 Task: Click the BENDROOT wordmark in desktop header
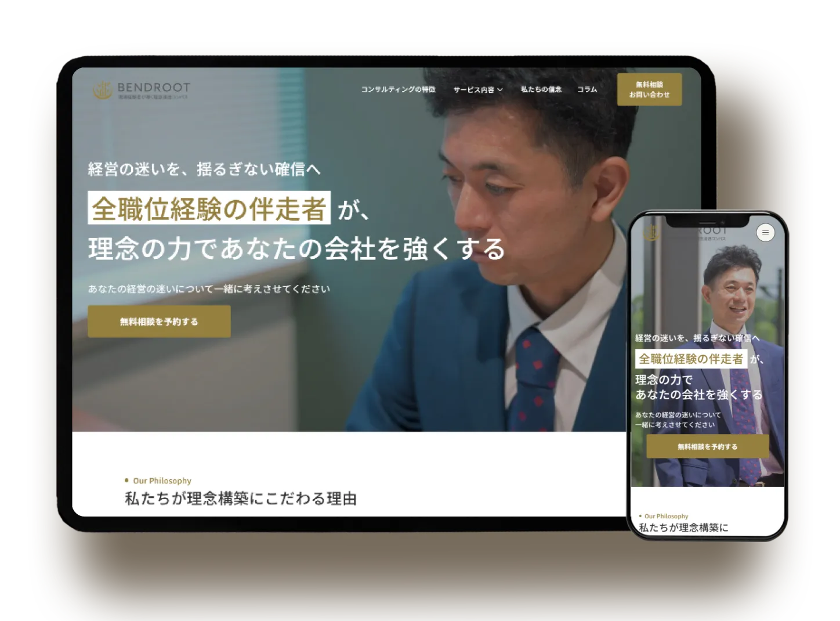[x=154, y=88]
